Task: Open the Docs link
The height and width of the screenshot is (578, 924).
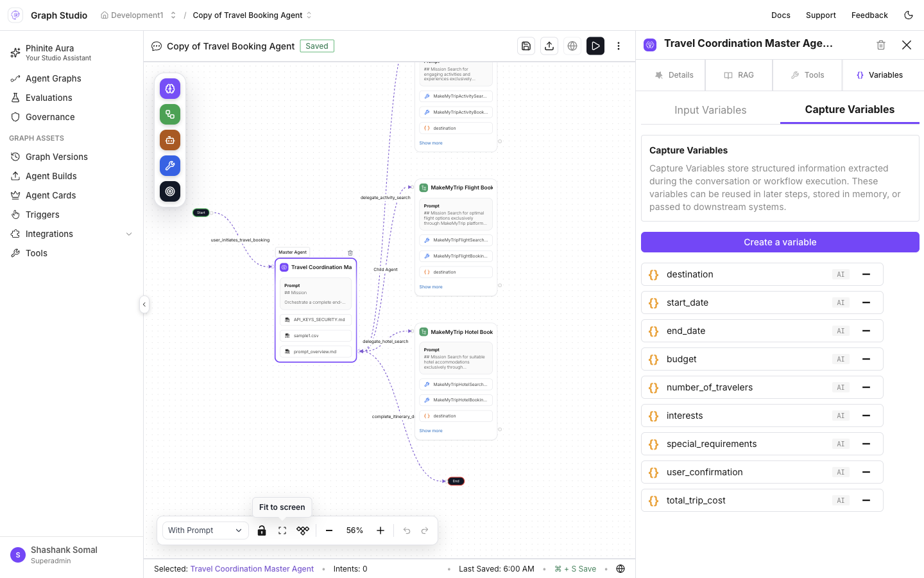Action: click(781, 15)
